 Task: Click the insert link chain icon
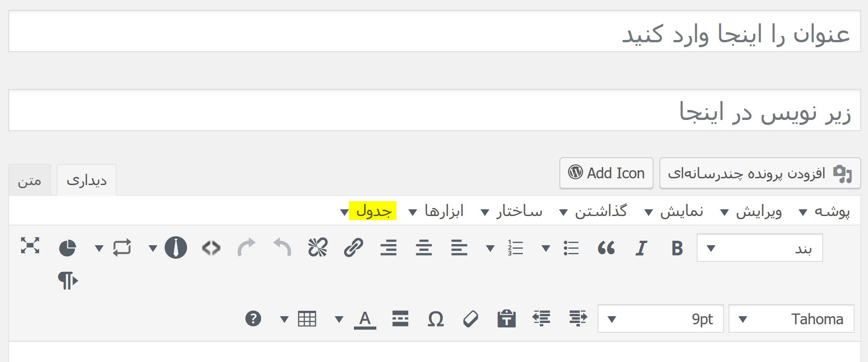(353, 248)
